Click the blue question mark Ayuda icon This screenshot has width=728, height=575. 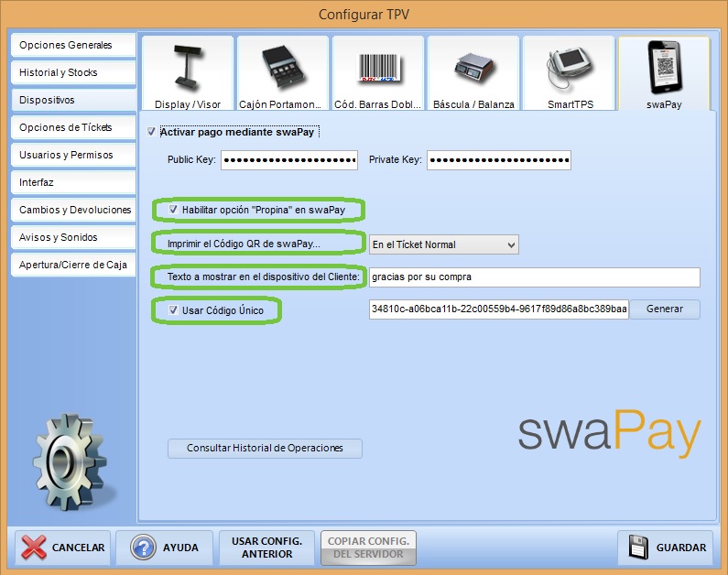144,548
